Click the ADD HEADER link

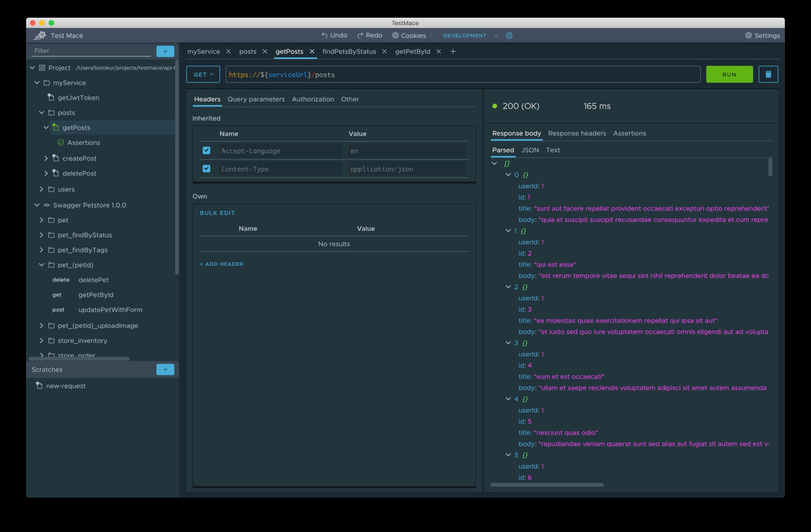point(221,264)
